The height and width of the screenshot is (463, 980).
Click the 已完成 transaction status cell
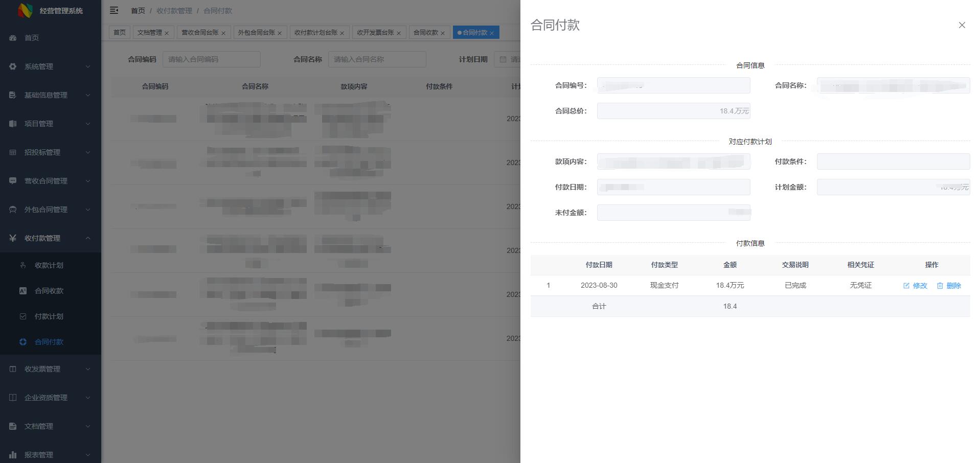(x=795, y=285)
